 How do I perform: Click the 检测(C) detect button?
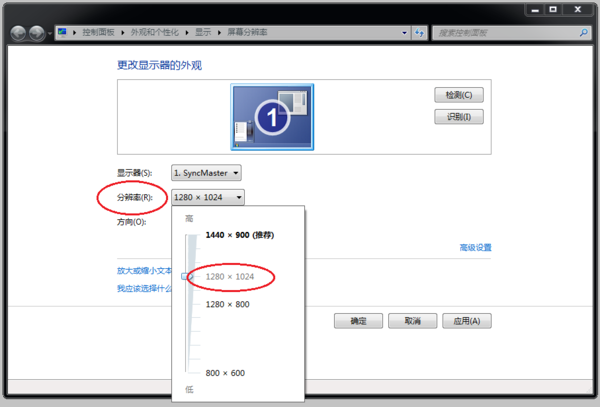coord(459,95)
